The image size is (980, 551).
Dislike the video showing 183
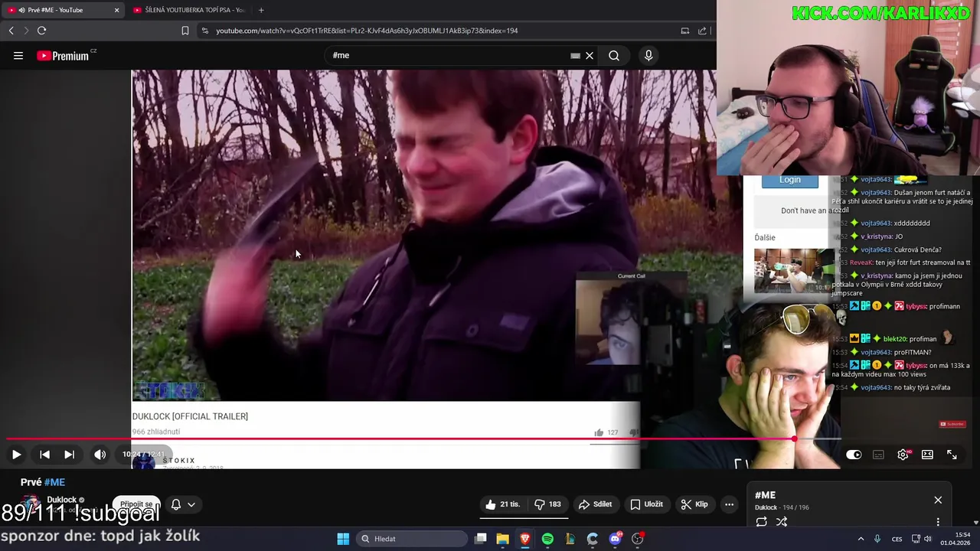click(x=547, y=504)
